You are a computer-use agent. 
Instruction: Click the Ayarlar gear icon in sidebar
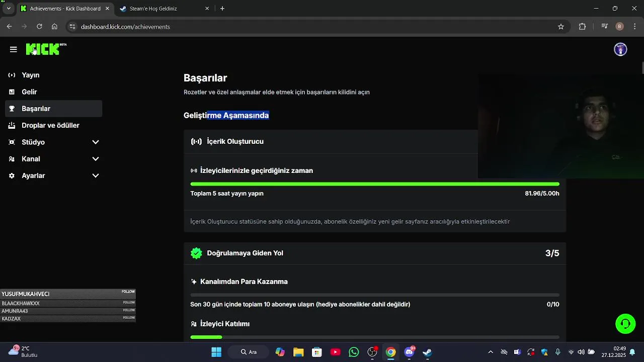[12, 175]
